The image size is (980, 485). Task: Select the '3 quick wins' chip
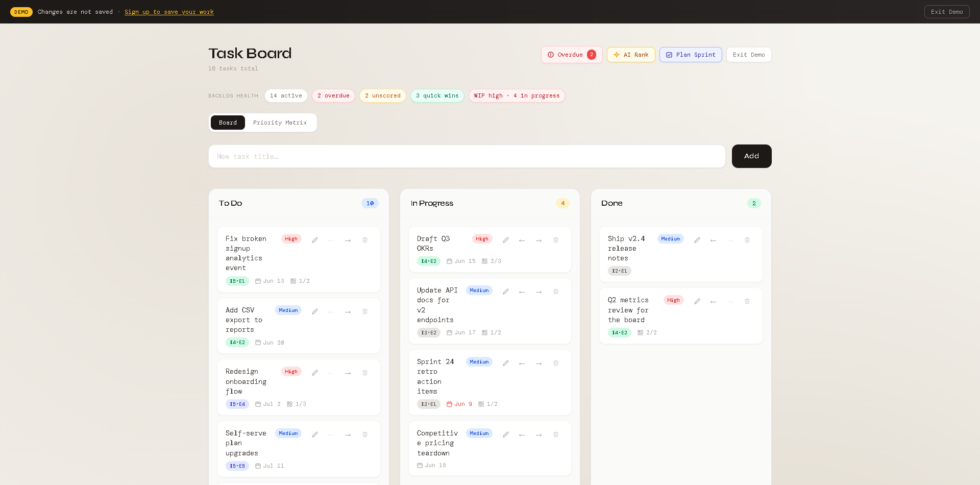[x=437, y=95]
